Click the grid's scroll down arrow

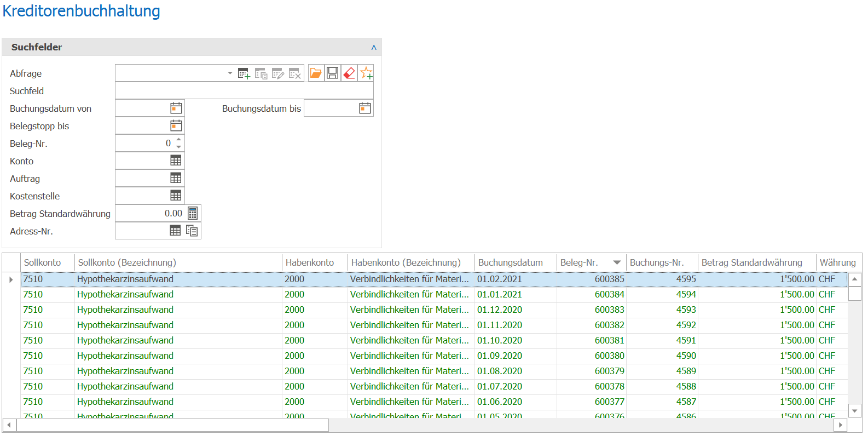(855, 411)
